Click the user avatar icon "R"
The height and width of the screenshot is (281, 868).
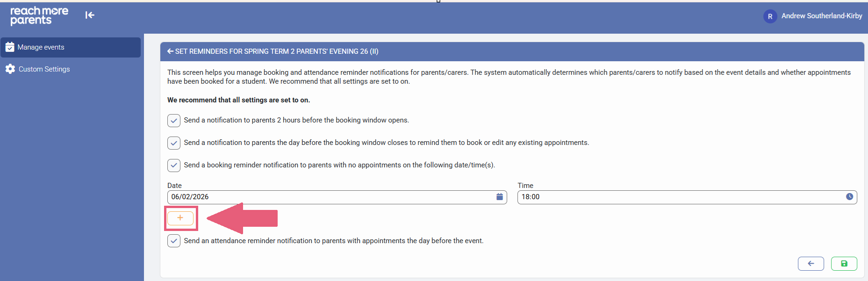[770, 16]
